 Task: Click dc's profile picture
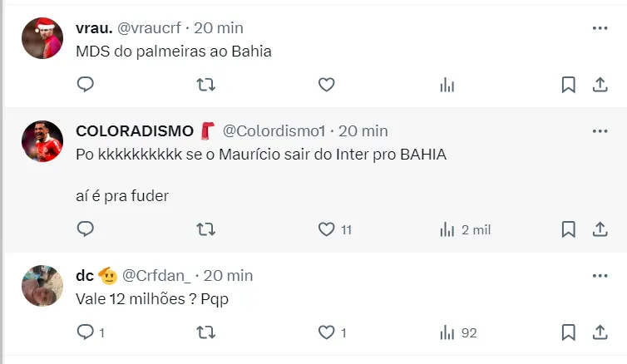(42, 285)
